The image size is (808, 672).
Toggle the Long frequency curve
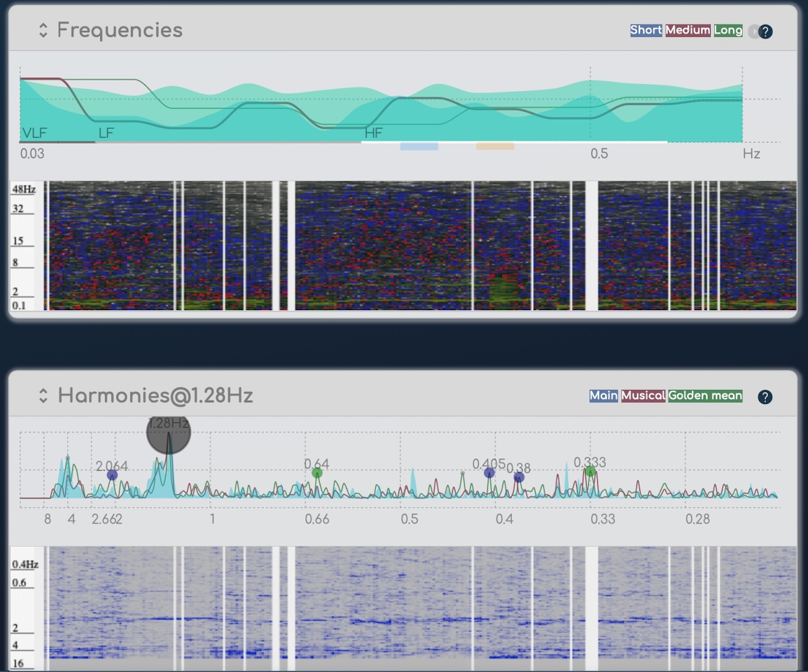[x=727, y=31]
